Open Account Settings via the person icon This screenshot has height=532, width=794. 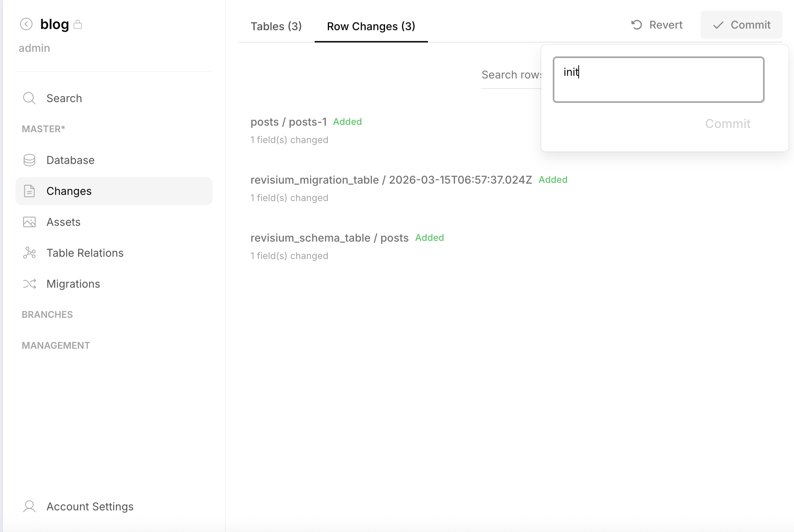pyautogui.click(x=29, y=506)
